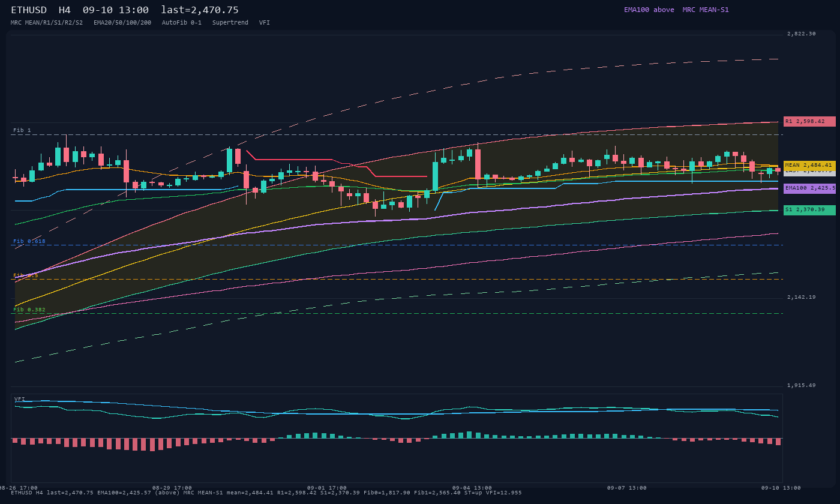Click the S1 2,370.39 green price tag
Image resolution: width=840 pixels, height=504 pixels.
click(809, 210)
